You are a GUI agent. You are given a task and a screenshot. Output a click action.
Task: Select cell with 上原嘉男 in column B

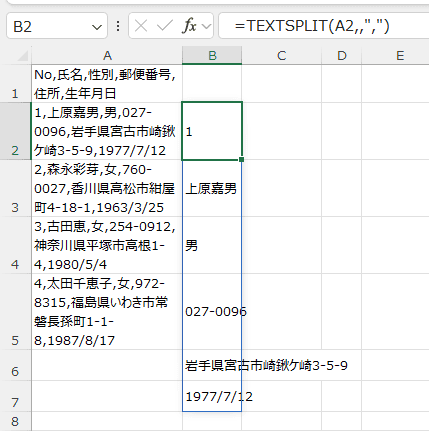click(212, 188)
